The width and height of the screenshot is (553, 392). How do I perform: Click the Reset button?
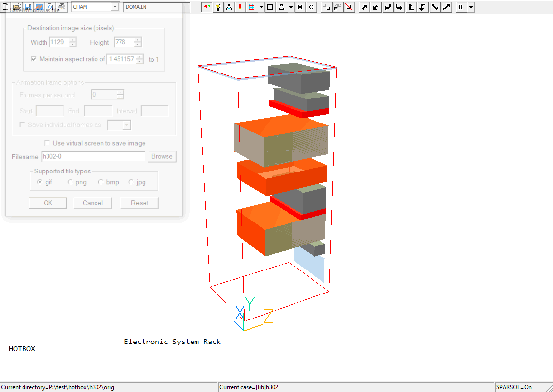[140, 203]
